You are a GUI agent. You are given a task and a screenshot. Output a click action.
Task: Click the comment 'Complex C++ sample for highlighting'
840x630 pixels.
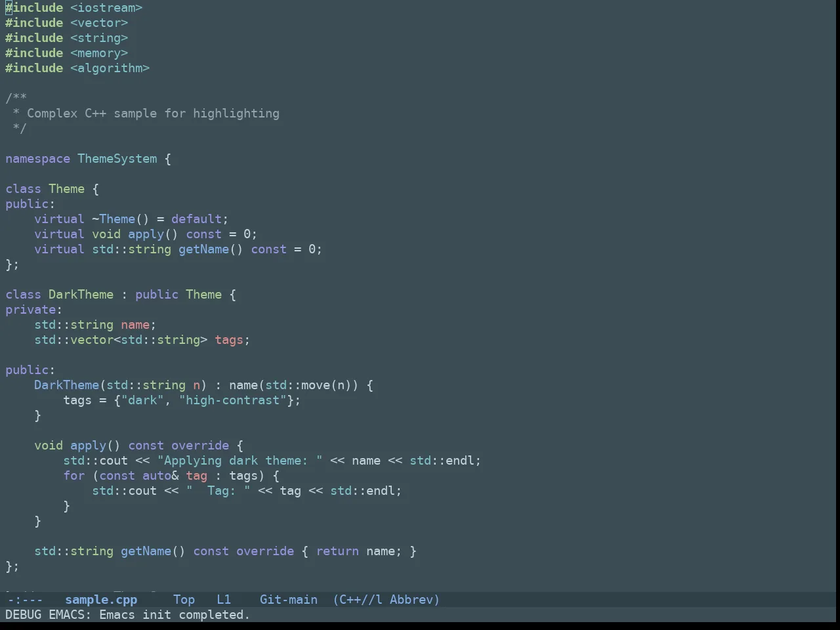pyautogui.click(x=153, y=114)
